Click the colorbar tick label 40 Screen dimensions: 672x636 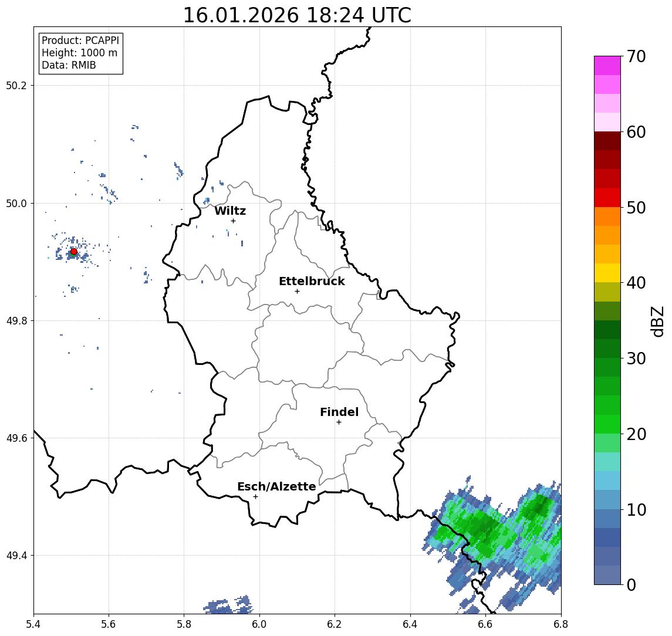pos(636,283)
